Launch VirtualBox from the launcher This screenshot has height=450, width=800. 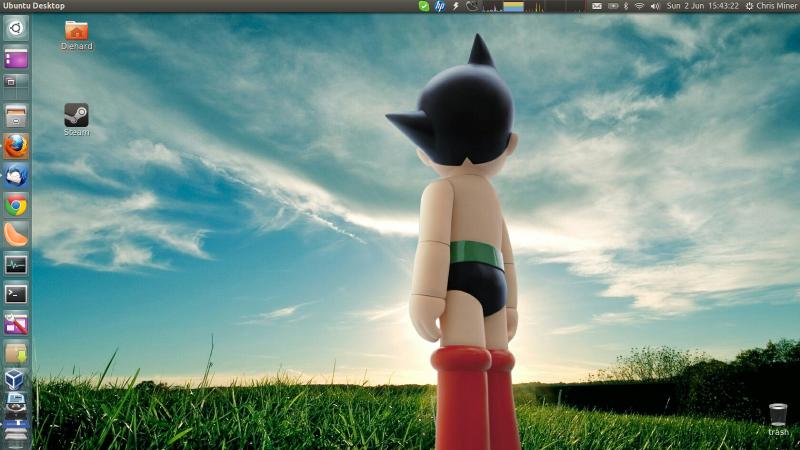pos(16,380)
